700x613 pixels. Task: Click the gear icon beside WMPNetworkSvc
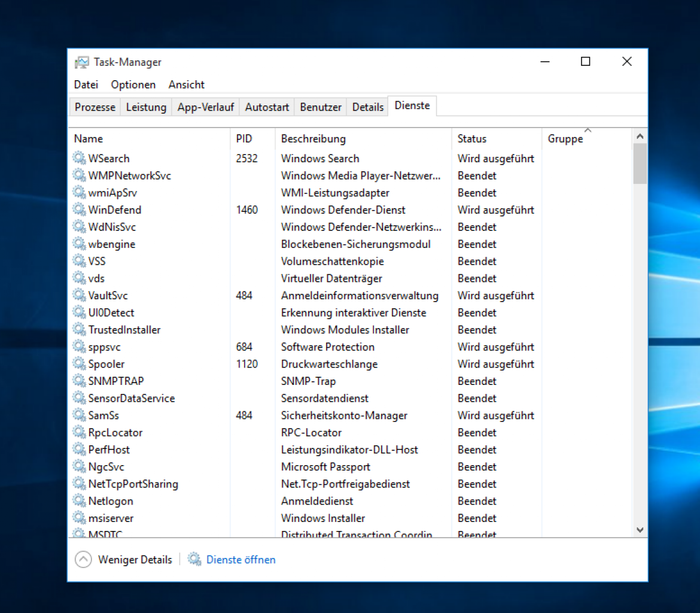(79, 175)
